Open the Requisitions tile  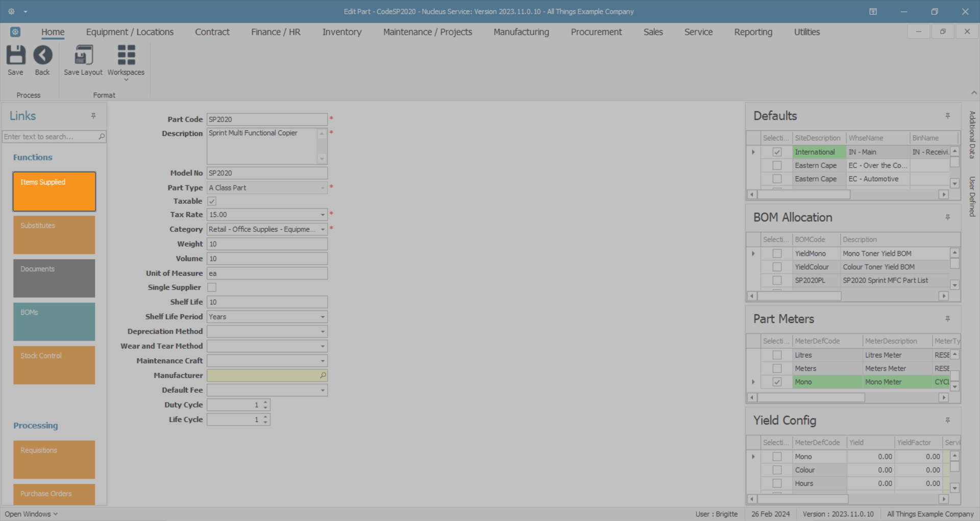(x=54, y=460)
